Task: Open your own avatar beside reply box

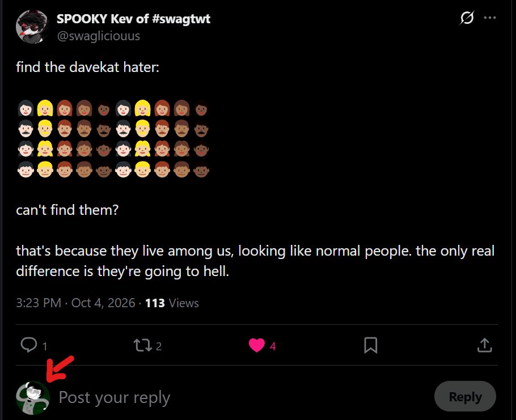Action: (x=32, y=398)
